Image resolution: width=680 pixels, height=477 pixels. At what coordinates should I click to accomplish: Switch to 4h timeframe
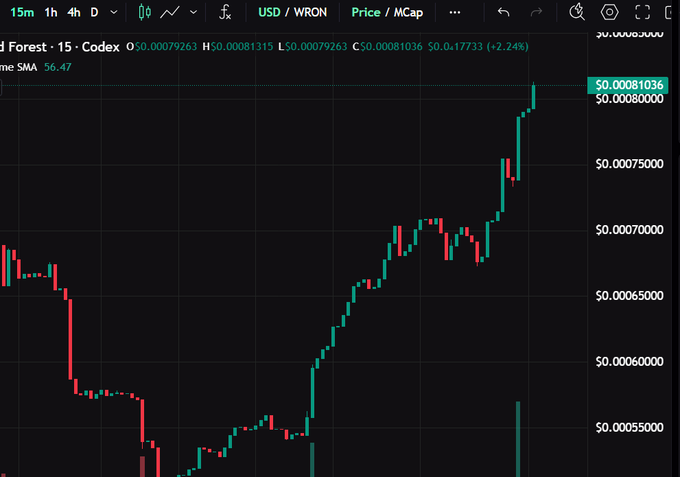point(74,13)
